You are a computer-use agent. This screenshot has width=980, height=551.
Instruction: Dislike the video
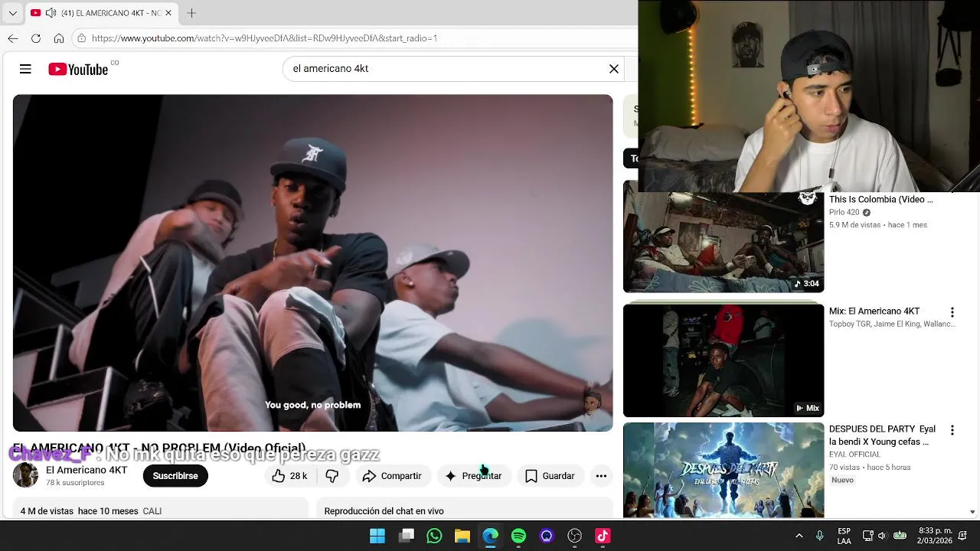pyautogui.click(x=332, y=476)
